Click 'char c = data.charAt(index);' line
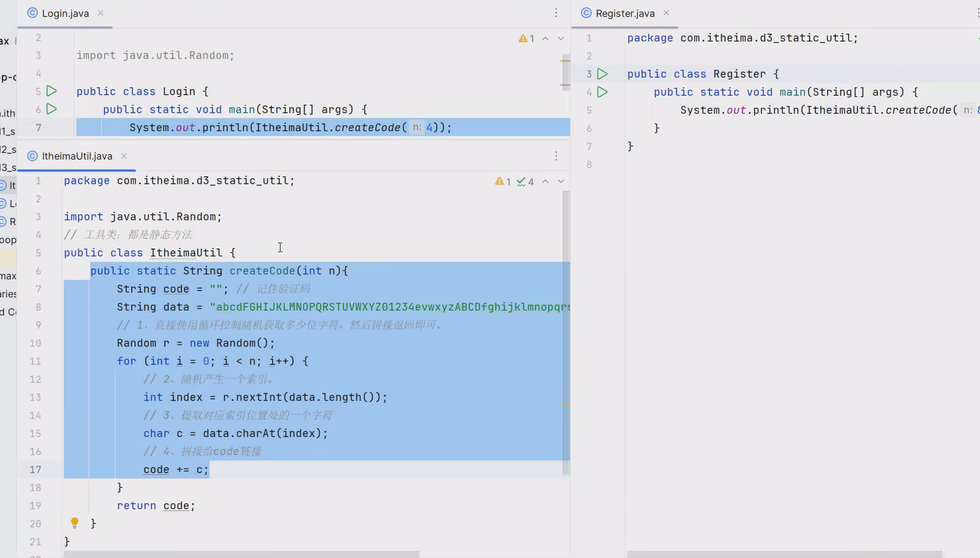 tap(235, 433)
